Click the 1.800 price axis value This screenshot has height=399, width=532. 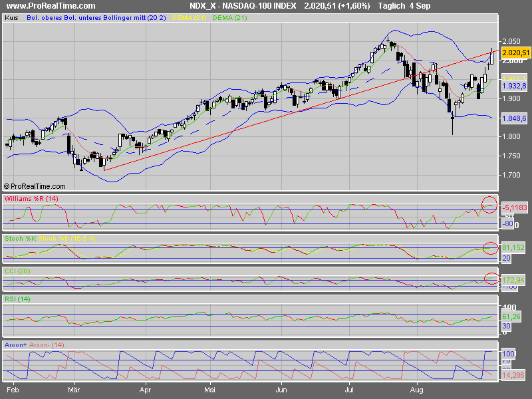511,136
